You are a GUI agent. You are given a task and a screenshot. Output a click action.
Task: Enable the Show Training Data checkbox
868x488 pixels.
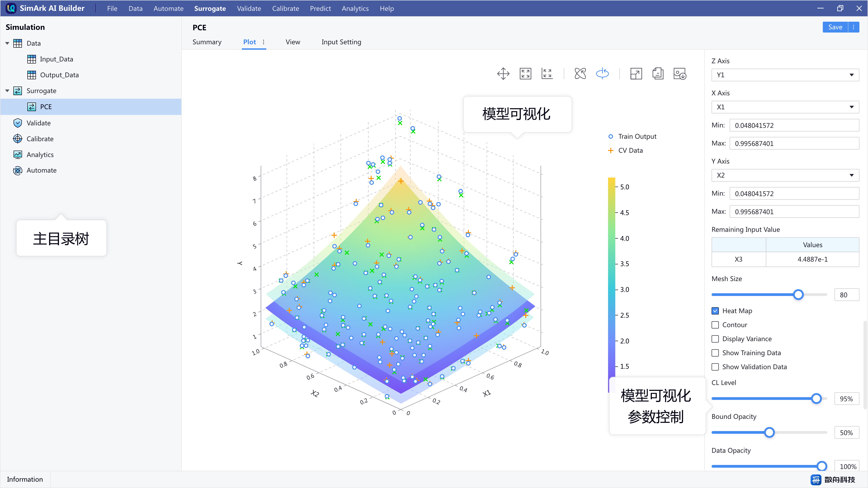coord(715,353)
